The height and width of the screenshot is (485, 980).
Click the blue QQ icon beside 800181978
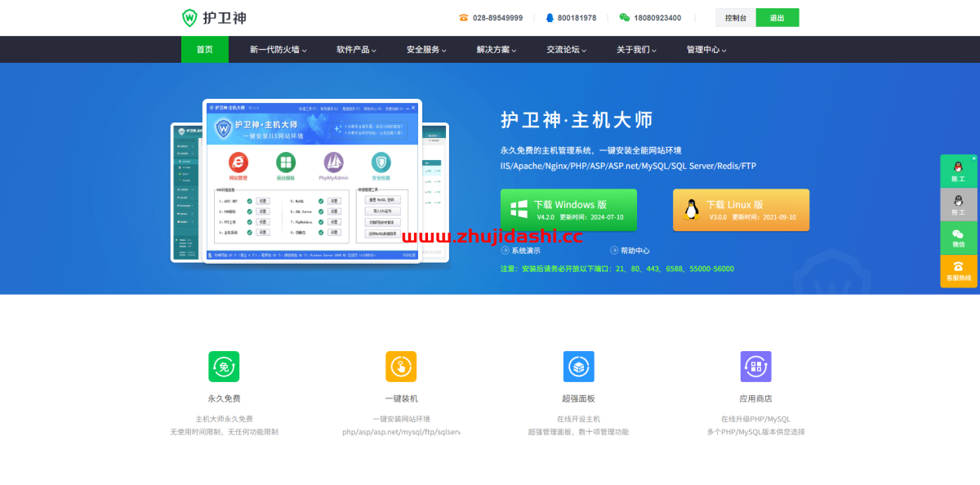pos(550,17)
